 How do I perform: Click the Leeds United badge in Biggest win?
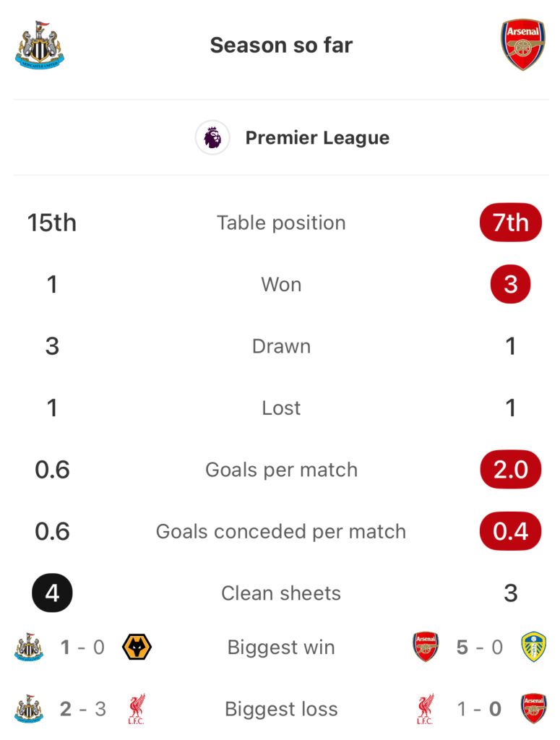pyautogui.click(x=533, y=647)
